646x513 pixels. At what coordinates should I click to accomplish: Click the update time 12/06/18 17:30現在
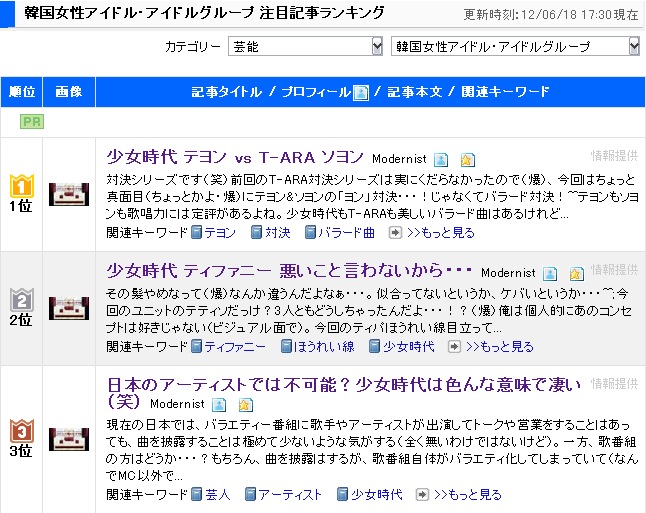coord(580,15)
